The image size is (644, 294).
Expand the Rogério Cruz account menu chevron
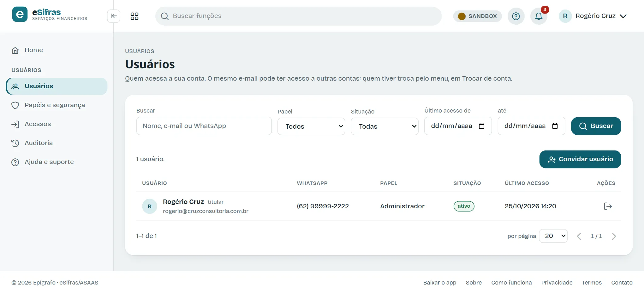coord(623,16)
